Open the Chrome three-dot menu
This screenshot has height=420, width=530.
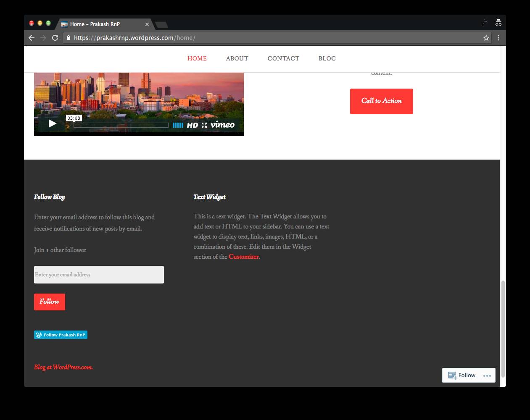pyautogui.click(x=498, y=38)
